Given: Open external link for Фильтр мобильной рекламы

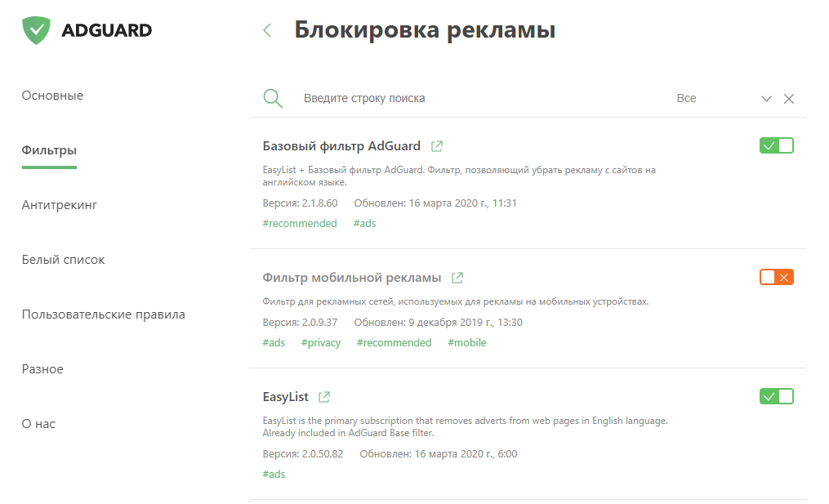Looking at the screenshot, I should click(457, 278).
